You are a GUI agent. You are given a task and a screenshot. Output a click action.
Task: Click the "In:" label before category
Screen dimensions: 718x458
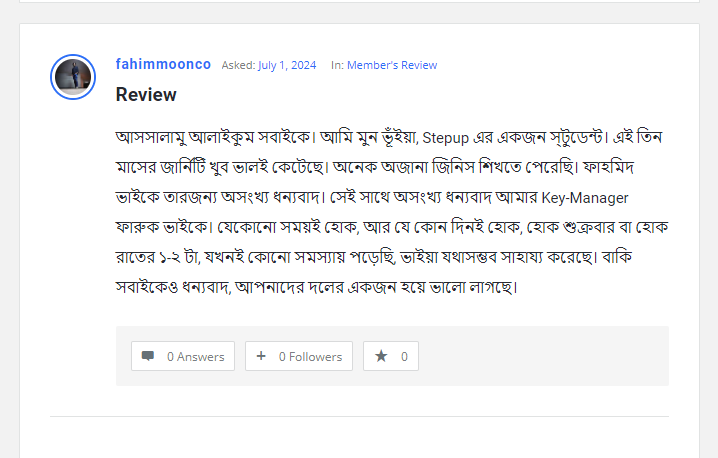point(337,65)
